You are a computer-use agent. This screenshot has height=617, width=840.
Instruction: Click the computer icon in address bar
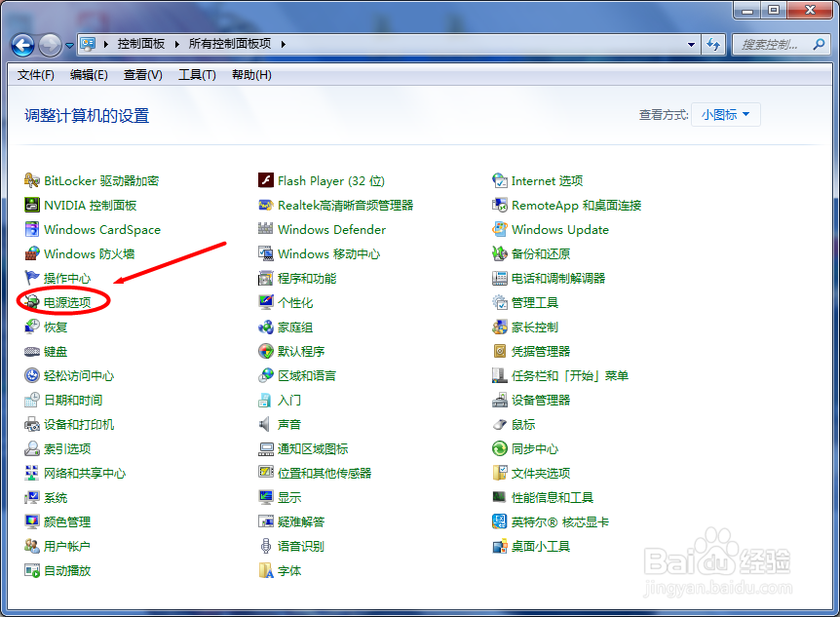pos(88,44)
